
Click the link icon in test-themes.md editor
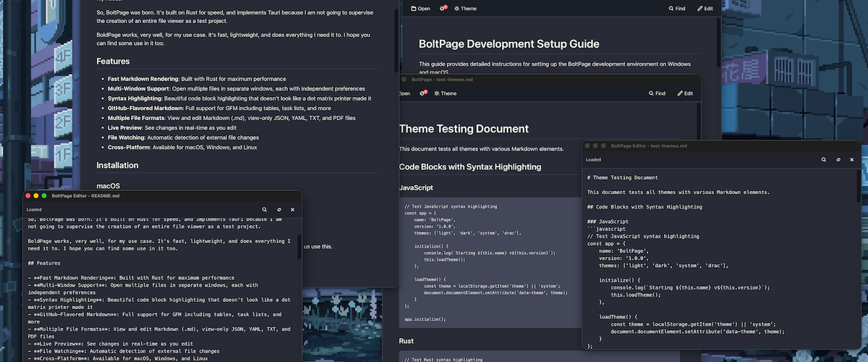[x=838, y=159]
